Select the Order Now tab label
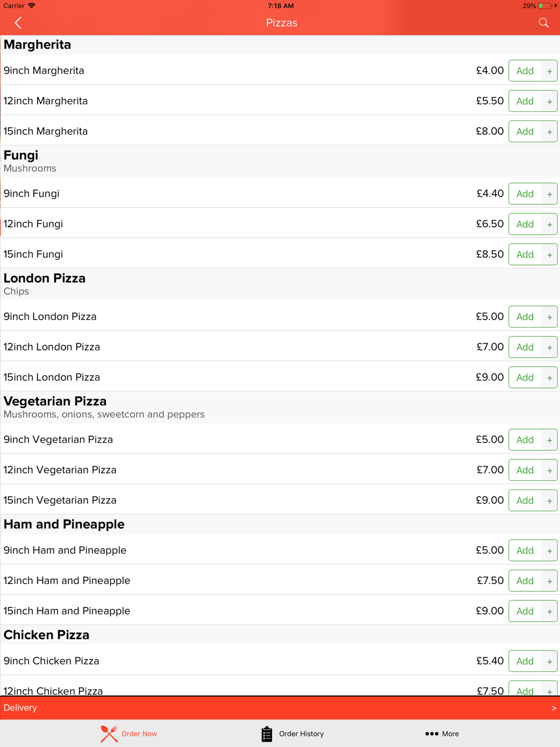This screenshot has height=747, width=560. [x=139, y=734]
